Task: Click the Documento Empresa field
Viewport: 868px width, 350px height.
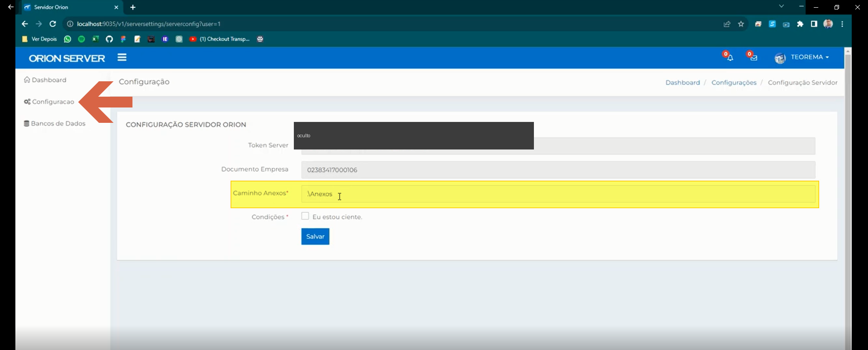Action: (x=558, y=170)
